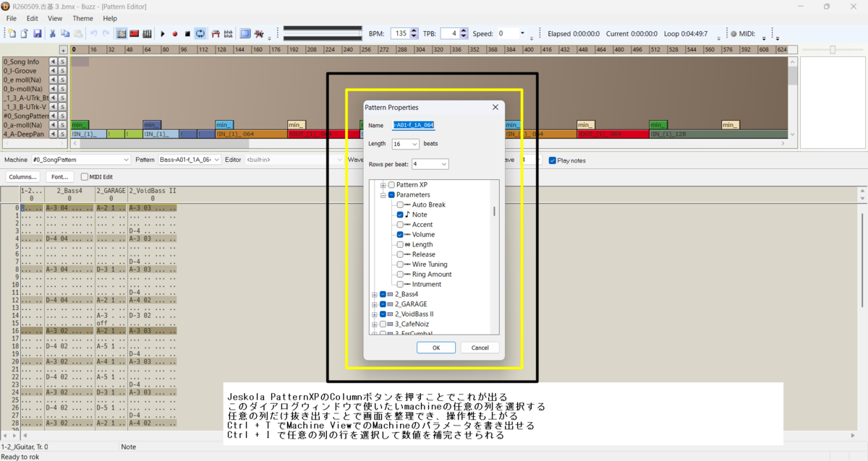The width and height of the screenshot is (868, 461).
Task: Check the Ring Amount checkbox
Action: point(400,275)
